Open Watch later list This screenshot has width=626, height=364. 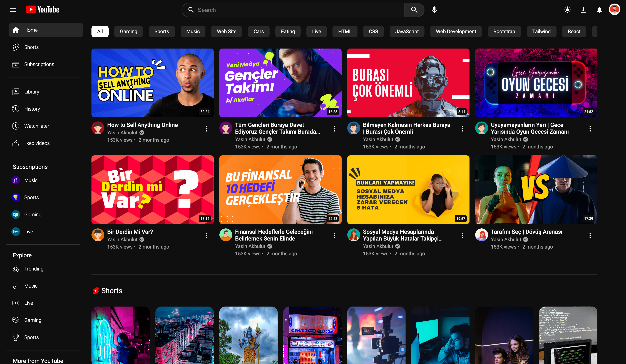pos(46,126)
